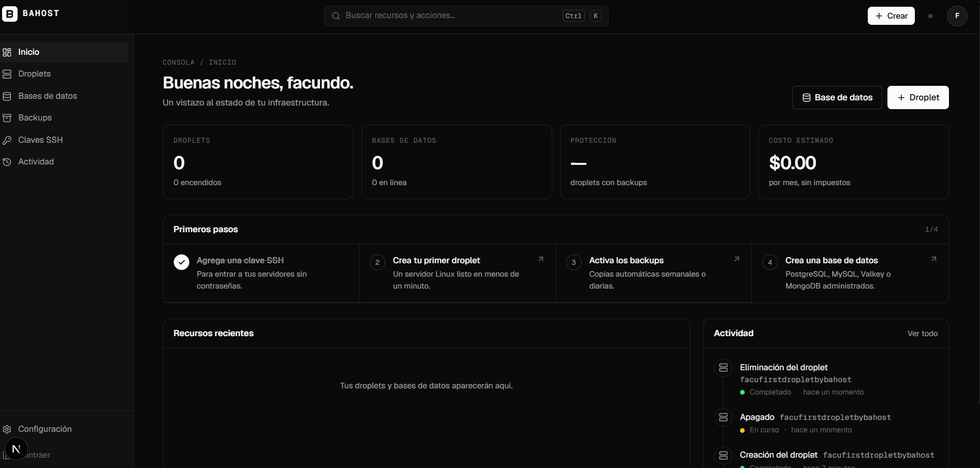Open the Crea una base de datos step
980x468 pixels.
850,273
